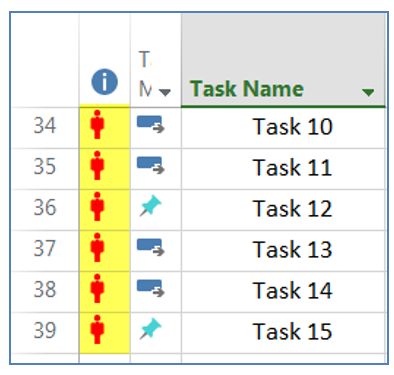Select row number 38
The width and height of the screenshot is (394, 375).
click(45, 289)
